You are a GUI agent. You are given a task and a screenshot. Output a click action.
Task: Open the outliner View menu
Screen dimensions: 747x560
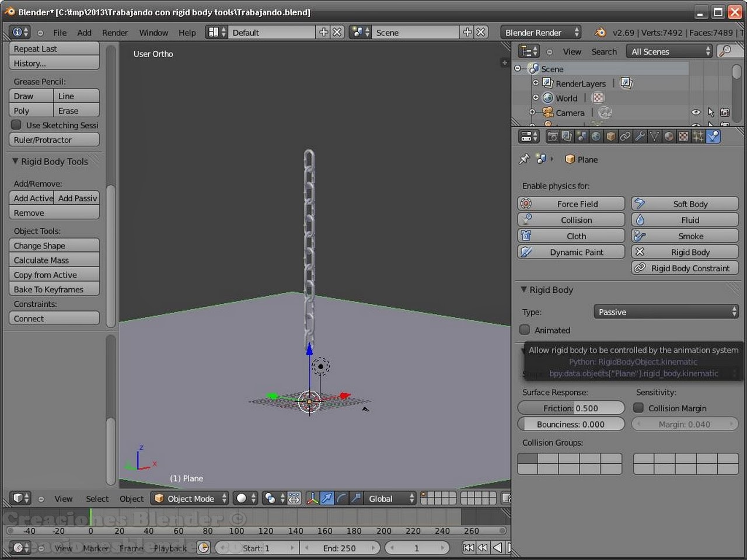click(x=571, y=51)
